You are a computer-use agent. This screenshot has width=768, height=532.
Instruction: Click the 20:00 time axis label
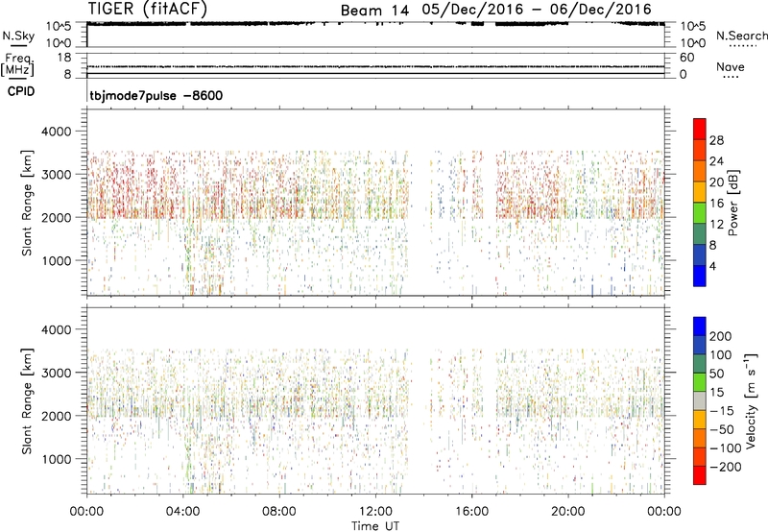pyautogui.click(x=567, y=512)
